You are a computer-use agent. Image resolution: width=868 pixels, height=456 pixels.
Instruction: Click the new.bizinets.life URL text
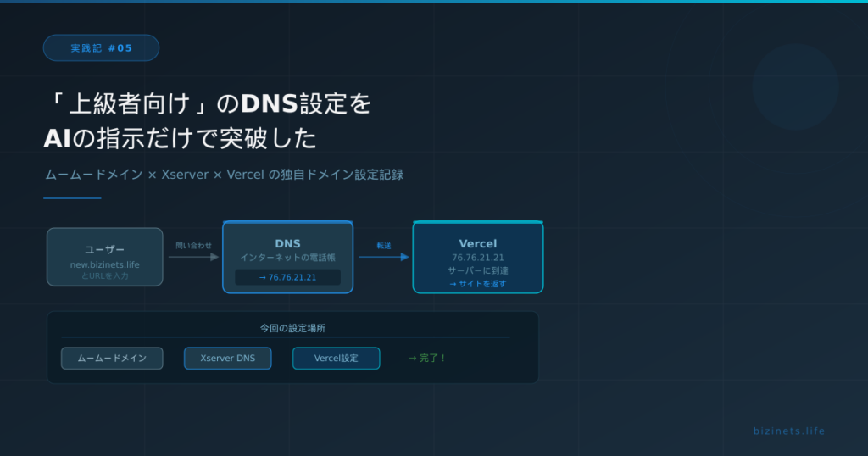point(104,265)
